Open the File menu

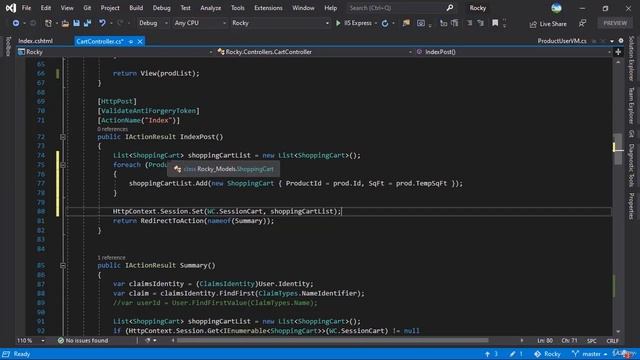coord(26,8)
